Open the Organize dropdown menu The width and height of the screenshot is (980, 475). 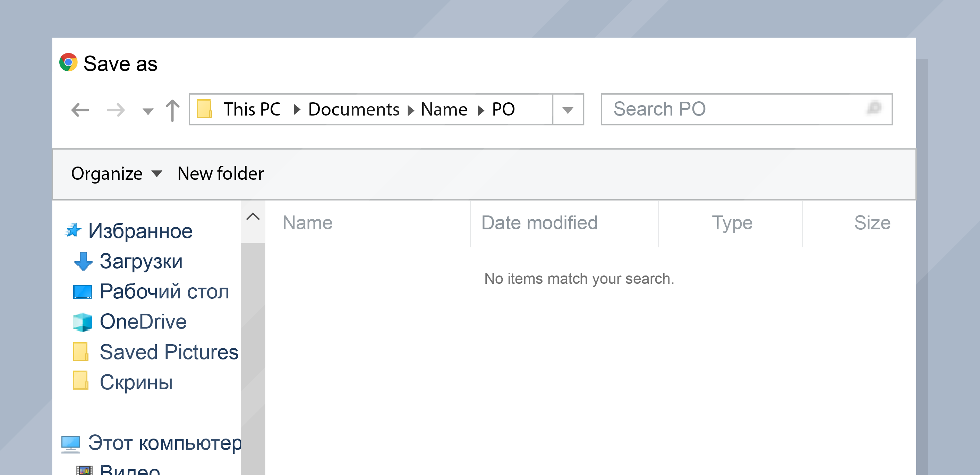pos(117,174)
